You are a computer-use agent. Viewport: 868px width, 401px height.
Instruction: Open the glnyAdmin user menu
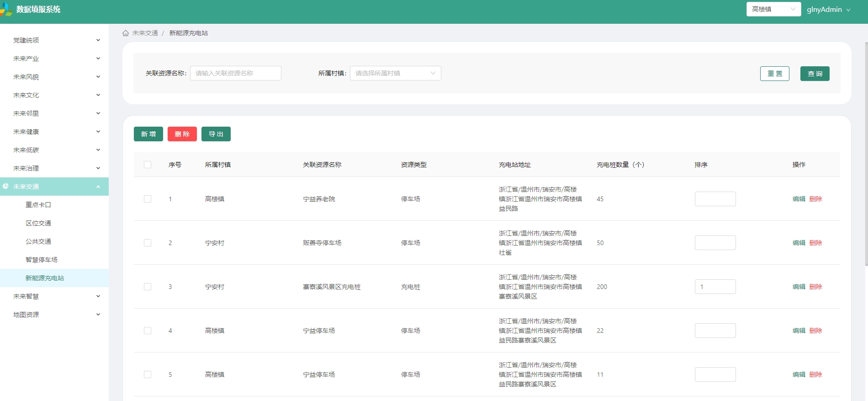(828, 9)
